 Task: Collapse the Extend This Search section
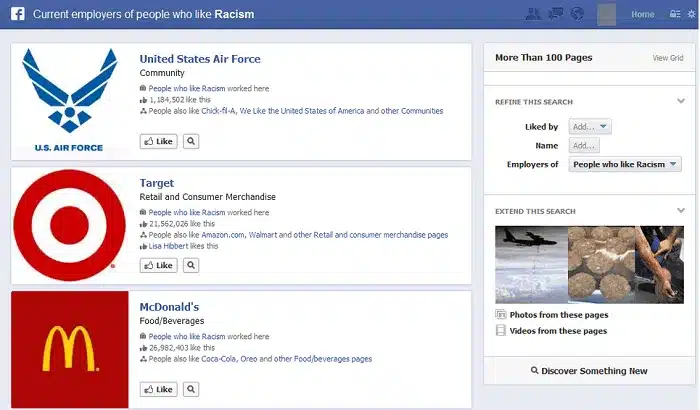point(680,211)
